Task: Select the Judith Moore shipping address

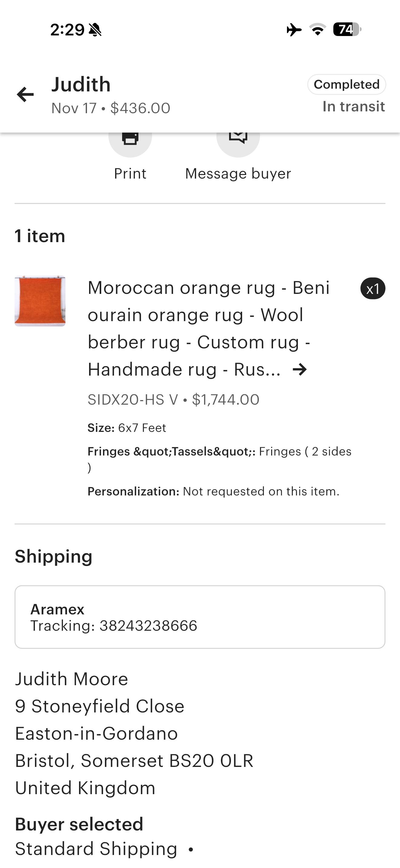Action: 134,733
